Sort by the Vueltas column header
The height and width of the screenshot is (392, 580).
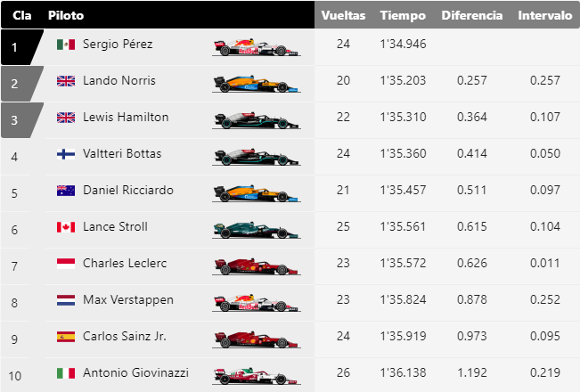343,15
